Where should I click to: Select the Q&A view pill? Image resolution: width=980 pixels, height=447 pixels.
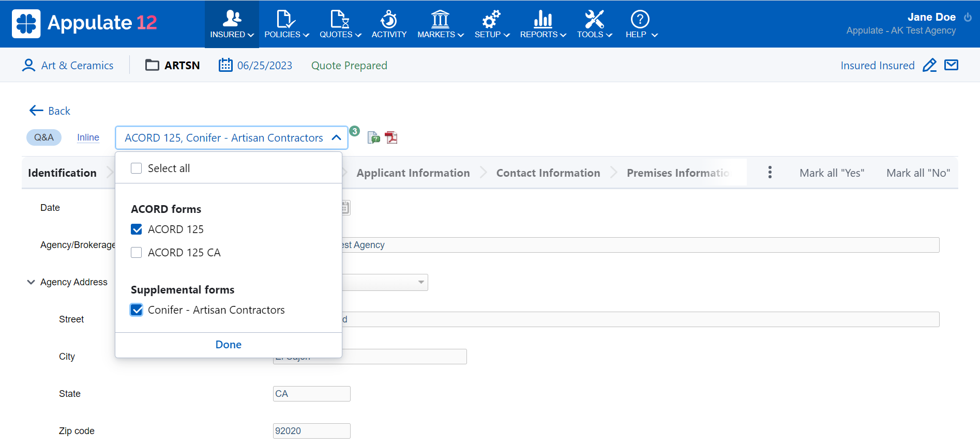click(x=44, y=137)
